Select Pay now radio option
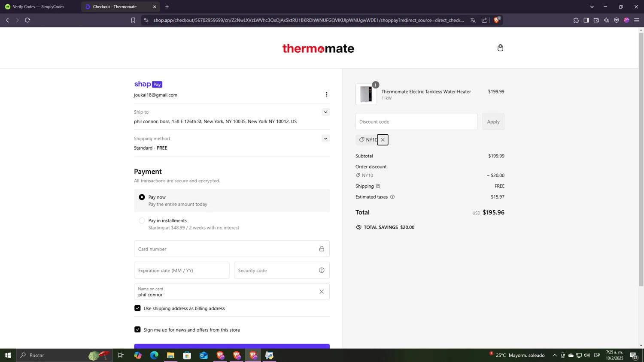Viewport: 644px width, 362px height. [142, 197]
